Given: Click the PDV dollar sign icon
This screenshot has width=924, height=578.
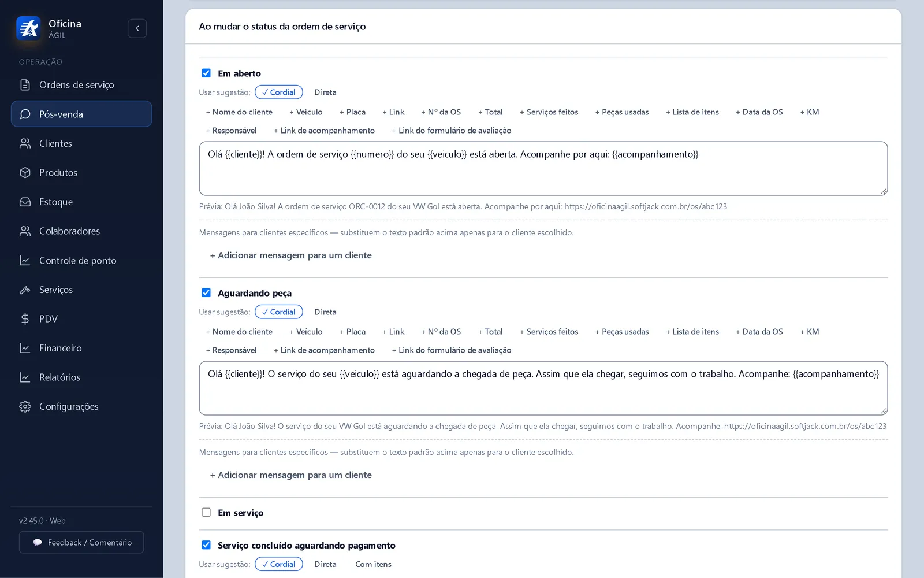Looking at the screenshot, I should click(x=25, y=318).
